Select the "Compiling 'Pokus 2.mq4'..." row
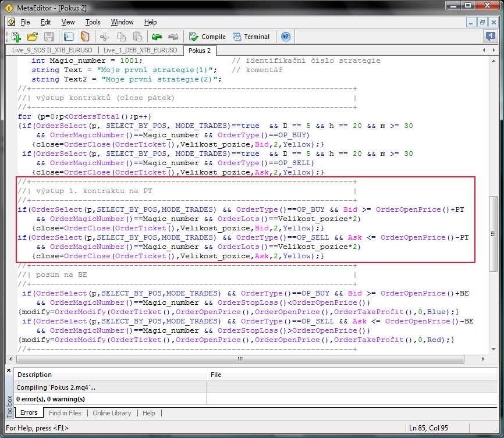The height and width of the screenshot is (438, 504). (256, 387)
